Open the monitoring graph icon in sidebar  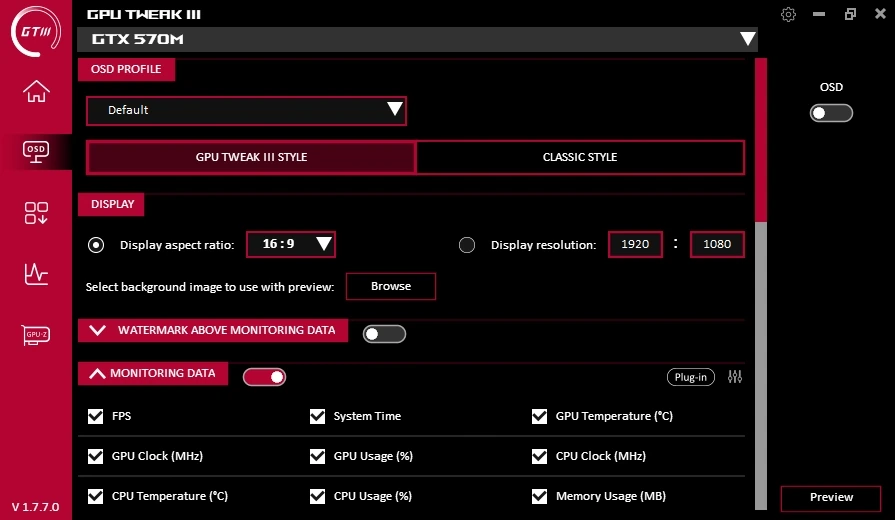36,274
